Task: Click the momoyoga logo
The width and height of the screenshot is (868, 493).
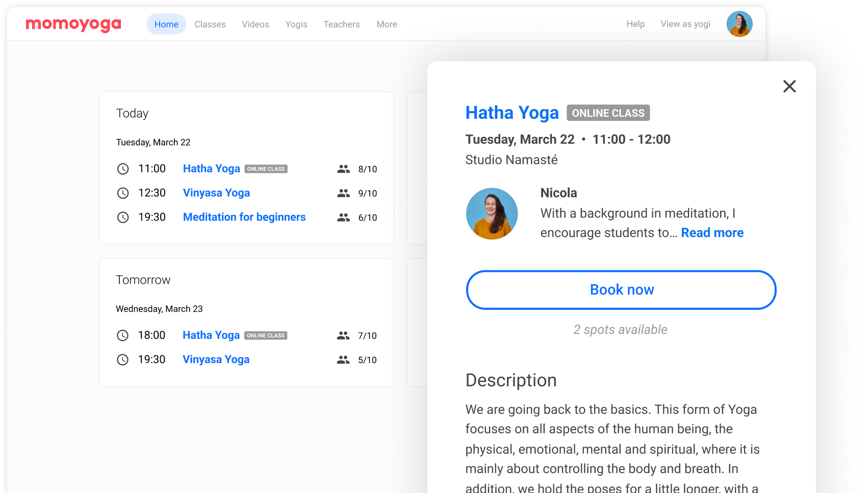Action: [73, 24]
